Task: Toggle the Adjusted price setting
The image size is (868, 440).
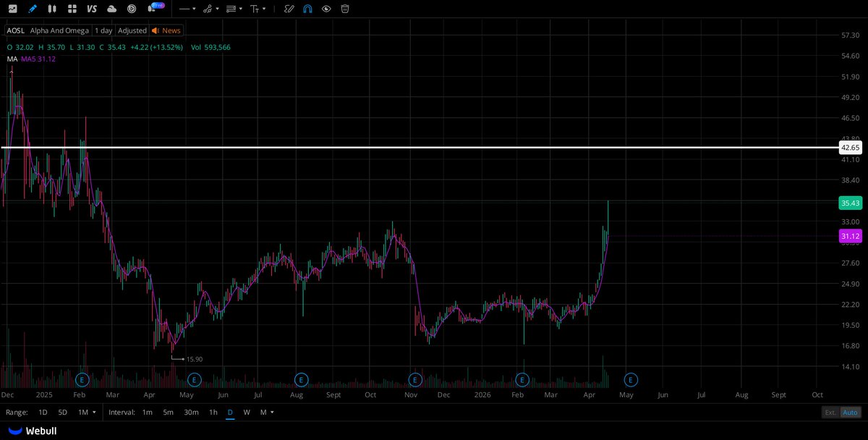Action: coord(132,30)
